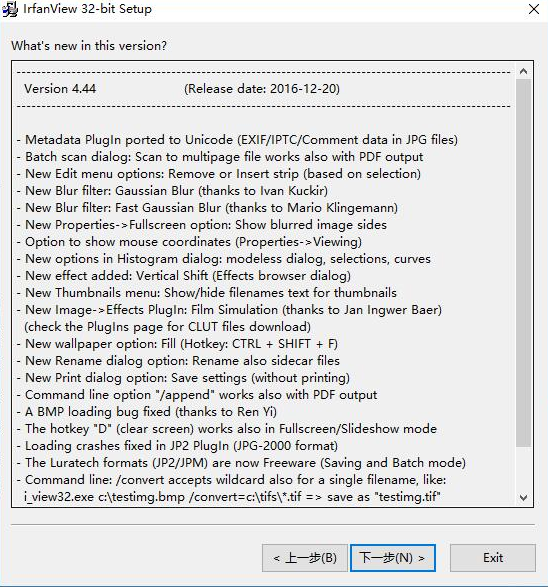The height and width of the screenshot is (587, 548).
Task: Click the 'Show blurred image sides' line
Action: pyautogui.click(x=202, y=225)
